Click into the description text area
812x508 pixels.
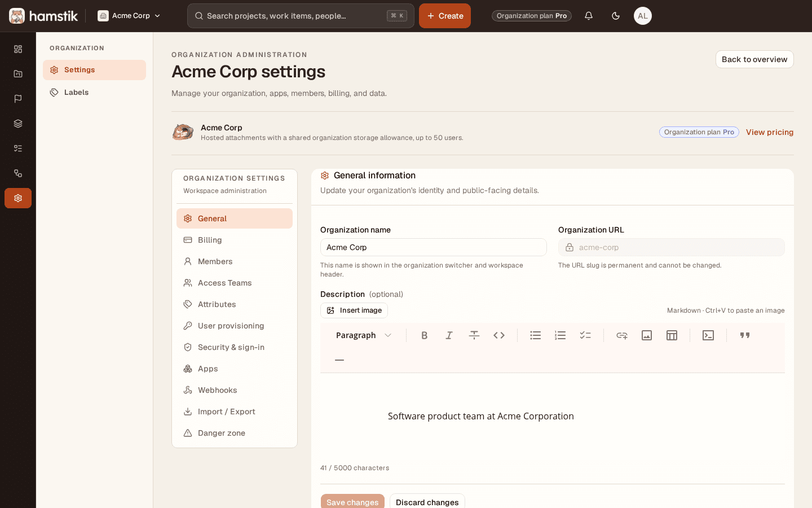pos(553,416)
